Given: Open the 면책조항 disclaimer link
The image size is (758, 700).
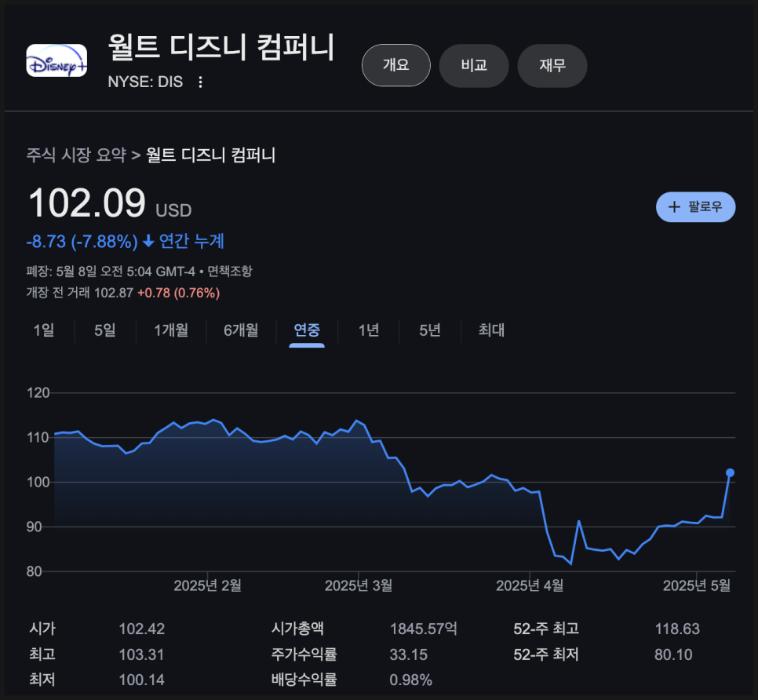Looking at the screenshot, I should (x=230, y=272).
